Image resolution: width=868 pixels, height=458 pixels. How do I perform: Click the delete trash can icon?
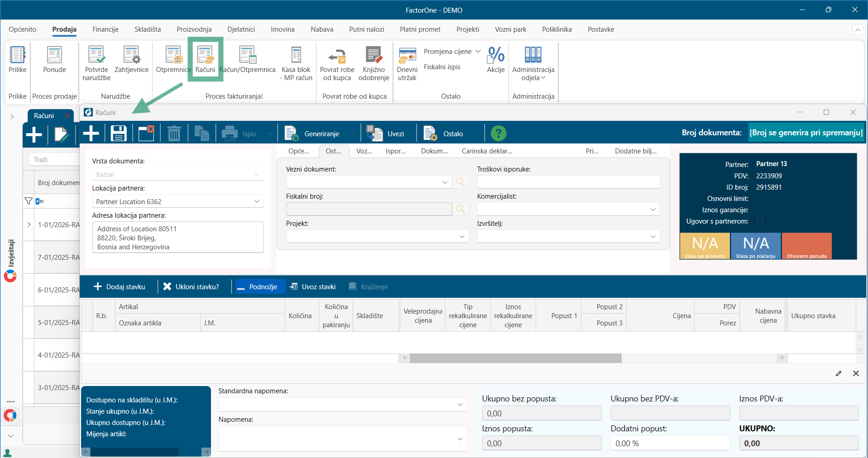point(174,134)
